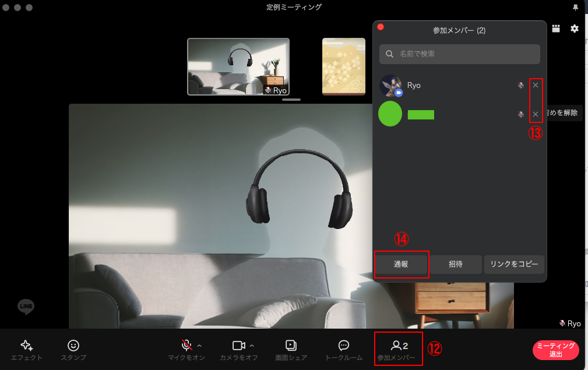Viewport: 588px width, 370px height.
Task: Click the 招待 invite button
Action: [x=456, y=264]
